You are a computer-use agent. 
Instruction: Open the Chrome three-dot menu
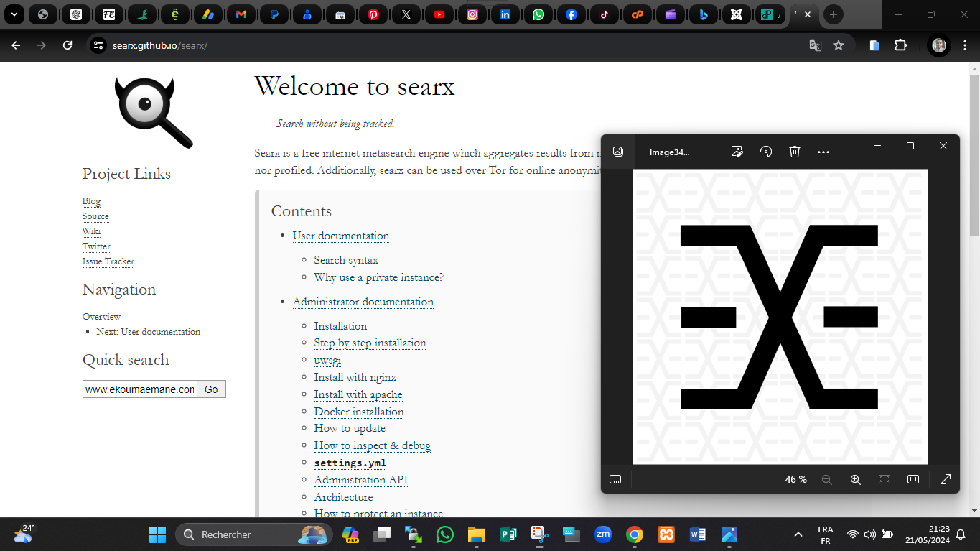[x=963, y=45]
